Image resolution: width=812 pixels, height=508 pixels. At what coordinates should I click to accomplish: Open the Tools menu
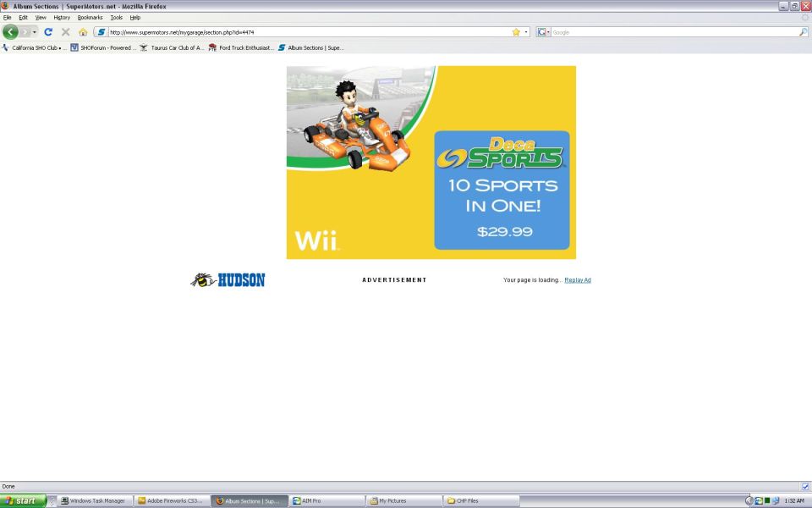click(x=117, y=17)
